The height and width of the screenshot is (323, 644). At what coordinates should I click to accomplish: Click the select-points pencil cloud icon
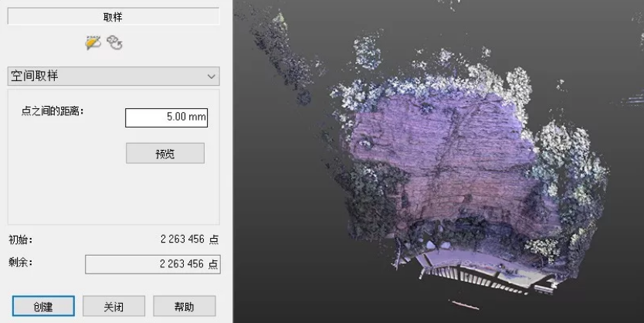(93, 43)
